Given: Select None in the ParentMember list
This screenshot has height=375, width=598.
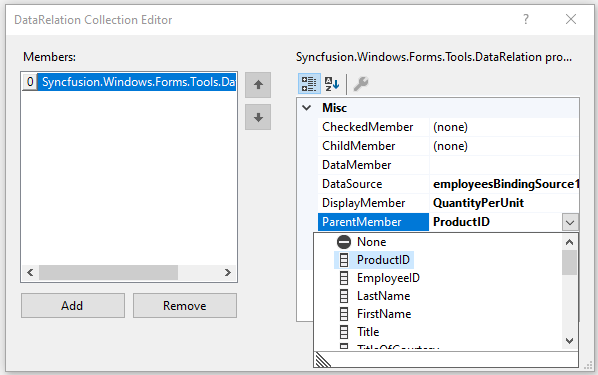Looking at the screenshot, I should point(371,242).
